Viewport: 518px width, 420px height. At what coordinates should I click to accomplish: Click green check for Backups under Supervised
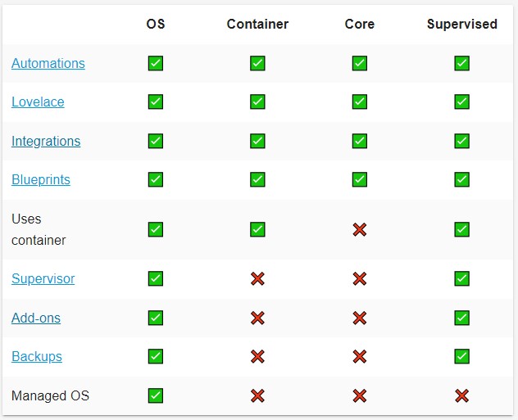[x=461, y=356]
